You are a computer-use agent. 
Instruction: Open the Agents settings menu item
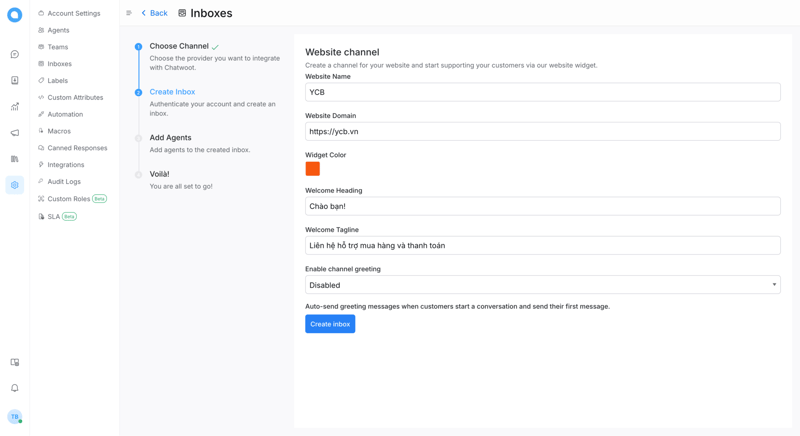click(x=58, y=30)
